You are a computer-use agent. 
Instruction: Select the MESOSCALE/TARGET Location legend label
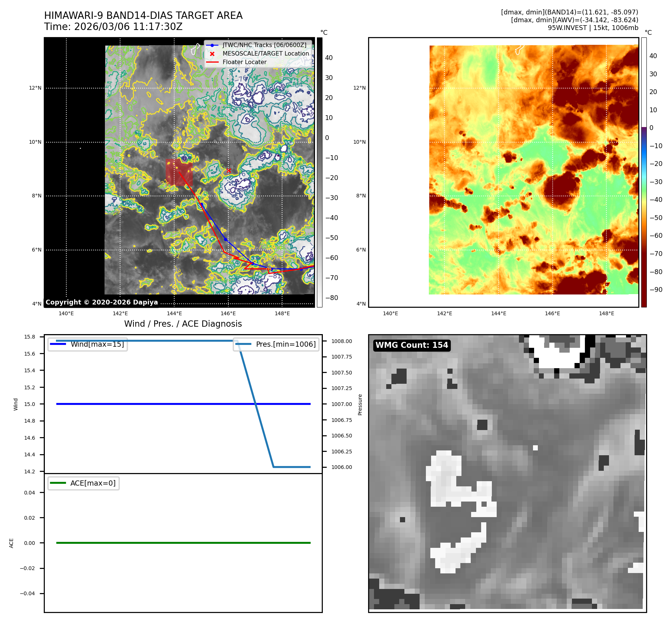(x=266, y=54)
